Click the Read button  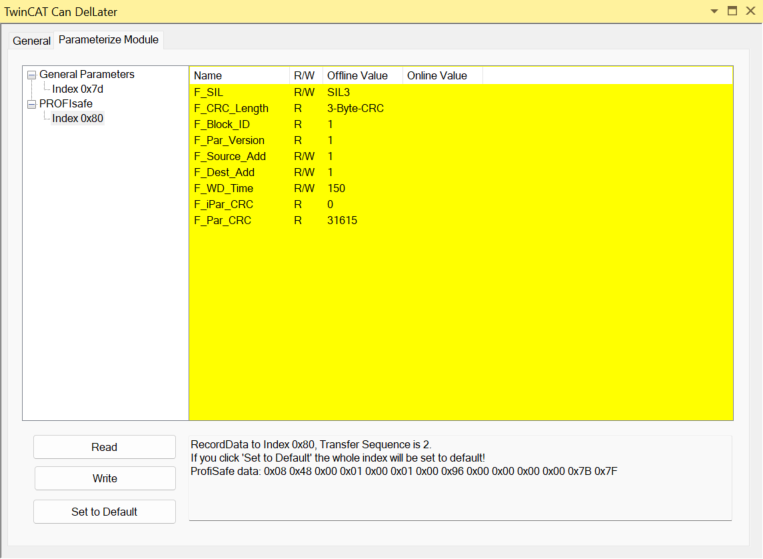(x=104, y=447)
